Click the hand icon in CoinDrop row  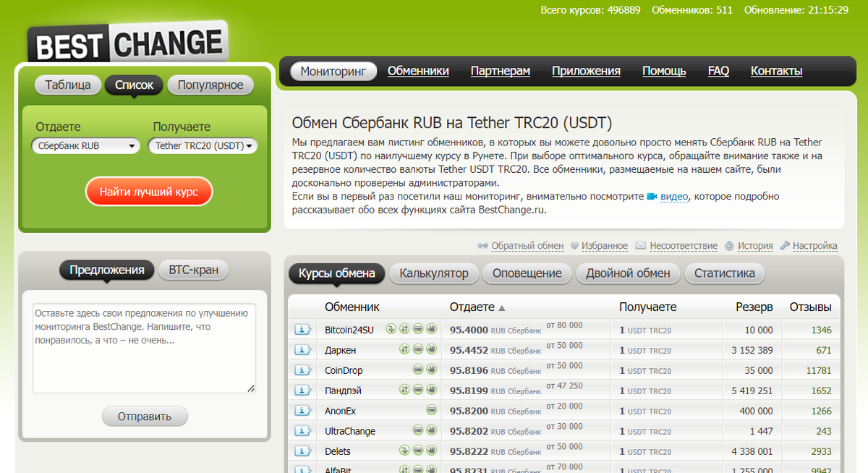click(x=432, y=370)
